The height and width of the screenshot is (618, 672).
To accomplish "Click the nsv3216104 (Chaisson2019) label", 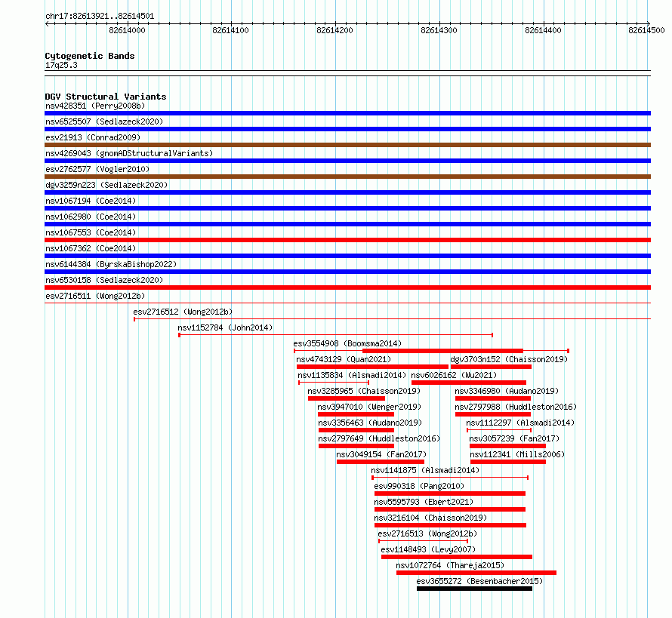I will tap(430, 518).
